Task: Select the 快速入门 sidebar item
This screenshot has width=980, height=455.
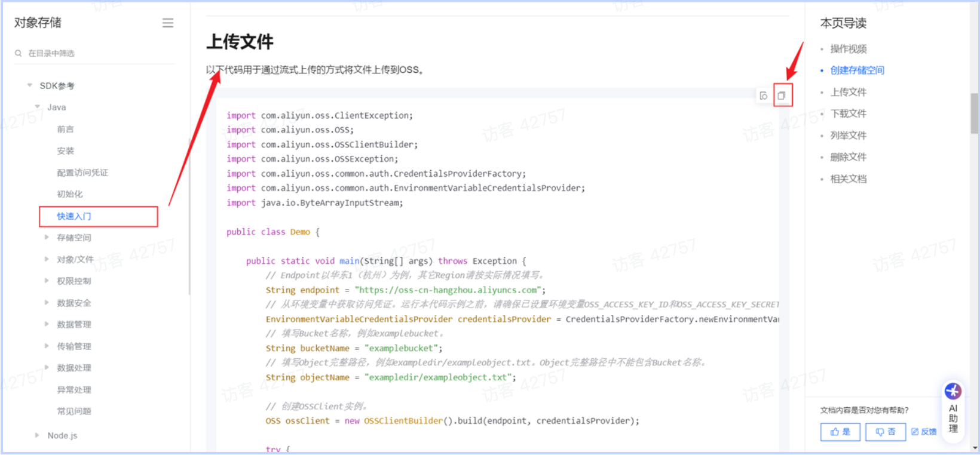Action: click(x=99, y=216)
